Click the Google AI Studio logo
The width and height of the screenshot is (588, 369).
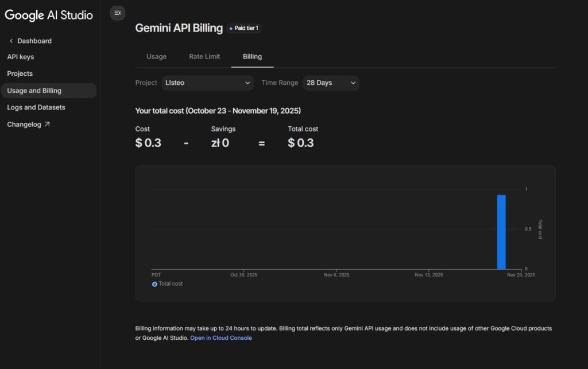click(49, 15)
